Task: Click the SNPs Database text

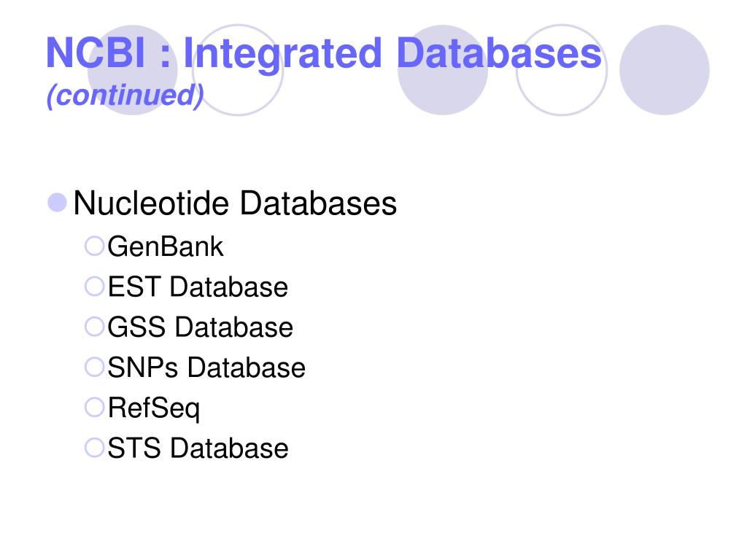Action: click(206, 367)
